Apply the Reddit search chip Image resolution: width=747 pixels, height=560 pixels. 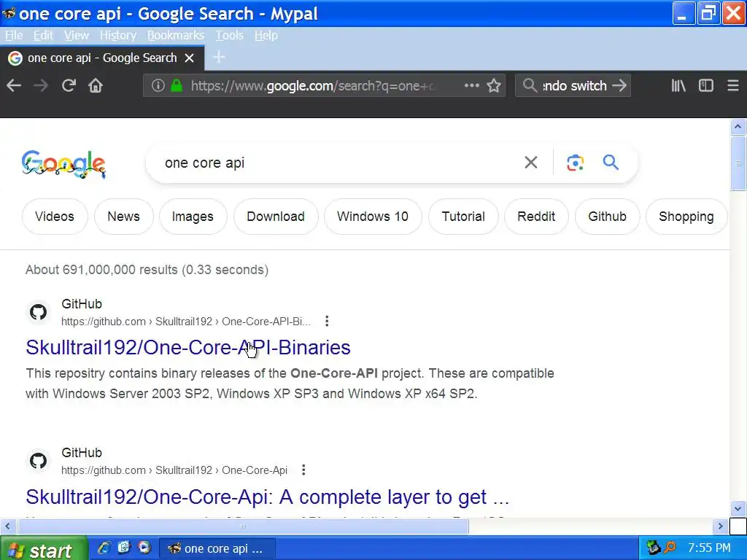(536, 217)
